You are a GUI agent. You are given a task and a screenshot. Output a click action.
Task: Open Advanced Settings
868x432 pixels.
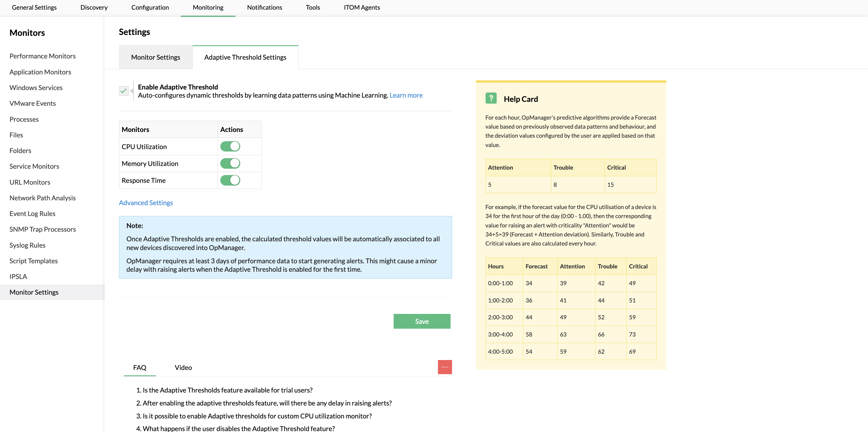146,202
